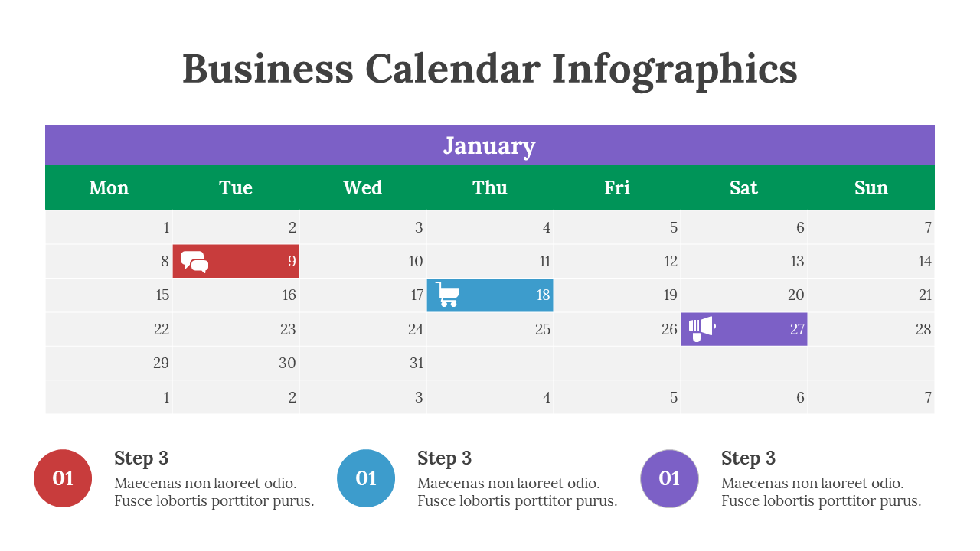980x551 pixels.
Task: Click the megaphone icon on the 27th
Action: coord(701,328)
